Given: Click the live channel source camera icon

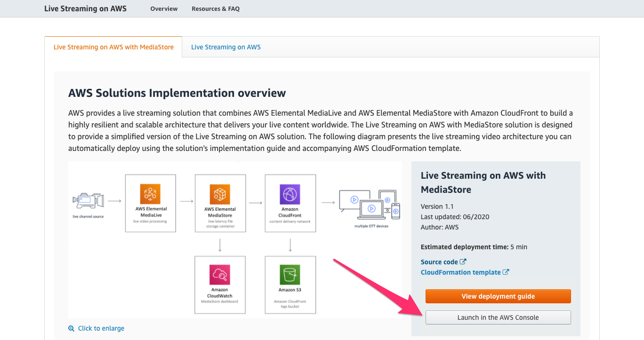Looking at the screenshot, I should coord(88,200).
